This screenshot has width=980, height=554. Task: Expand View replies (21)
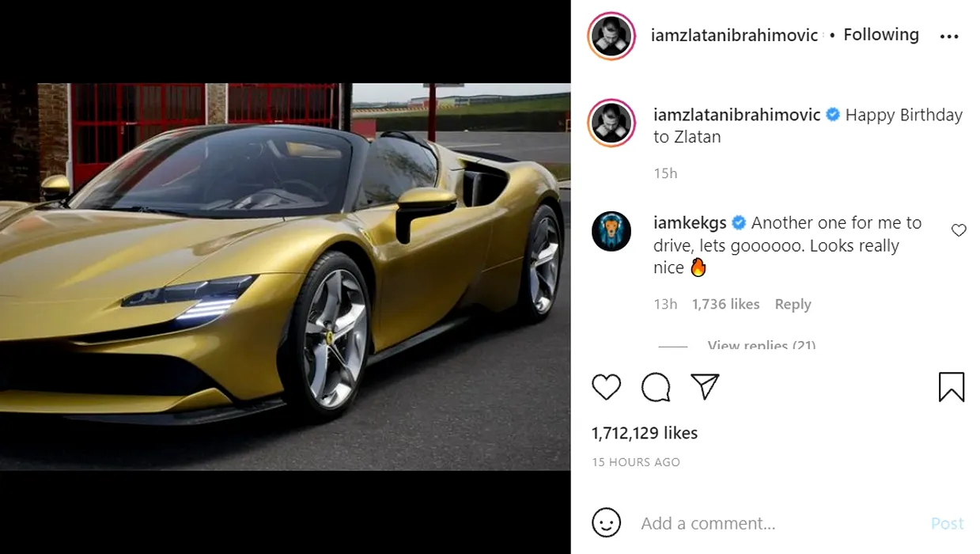[x=762, y=346]
